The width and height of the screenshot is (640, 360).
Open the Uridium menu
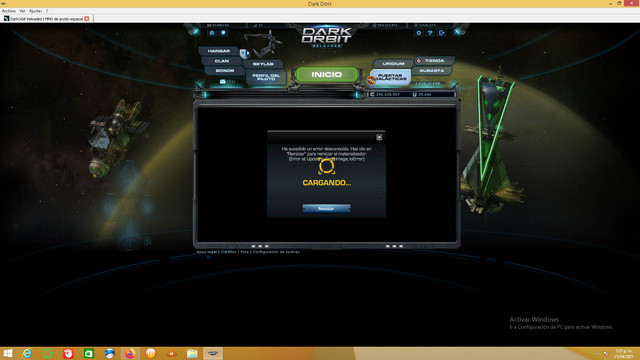[x=393, y=63]
